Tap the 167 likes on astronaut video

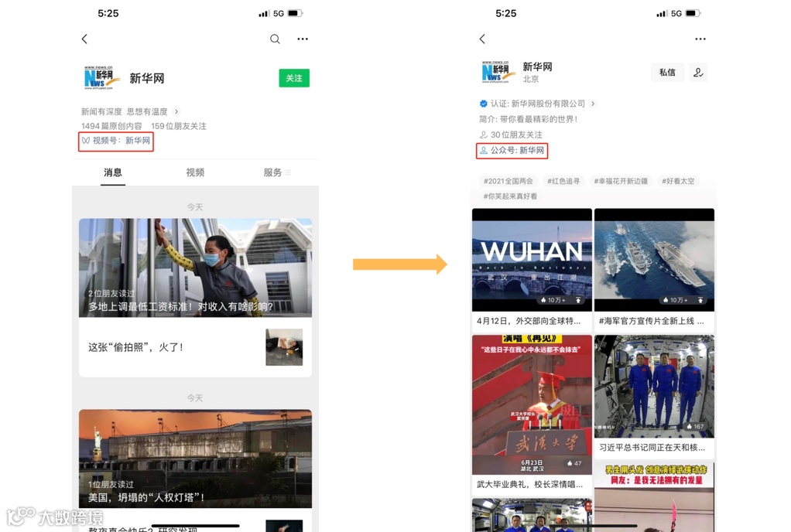tap(695, 426)
